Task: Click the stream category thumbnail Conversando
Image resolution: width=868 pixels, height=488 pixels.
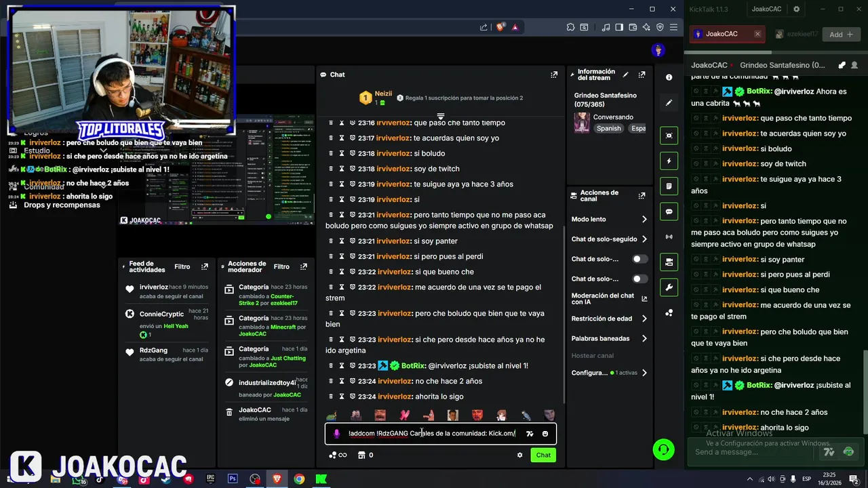Action: pyautogui.click(x=582, y=123)
